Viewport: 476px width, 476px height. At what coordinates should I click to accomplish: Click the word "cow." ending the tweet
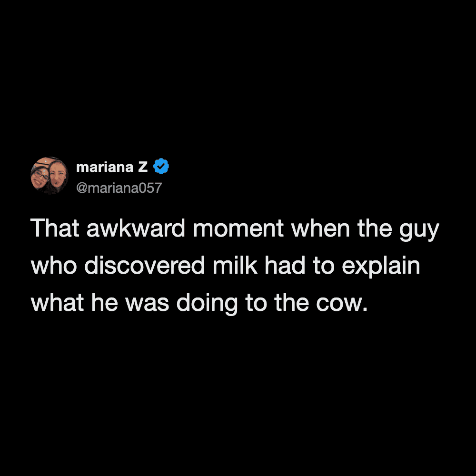pyautogui.click(x=342, y=304)
